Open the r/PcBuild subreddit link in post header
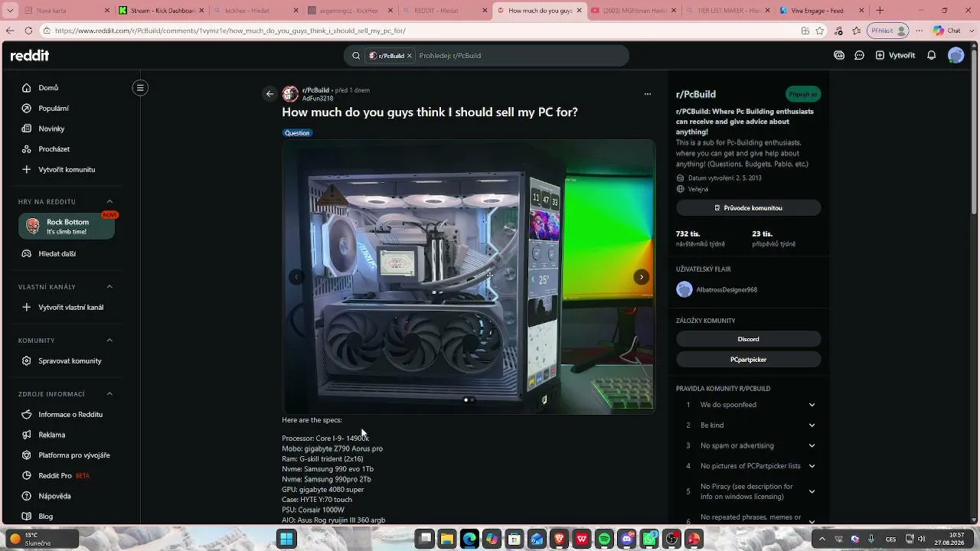Image resolution: width=980 pixels, height=551 pixels. click(315, 90)
